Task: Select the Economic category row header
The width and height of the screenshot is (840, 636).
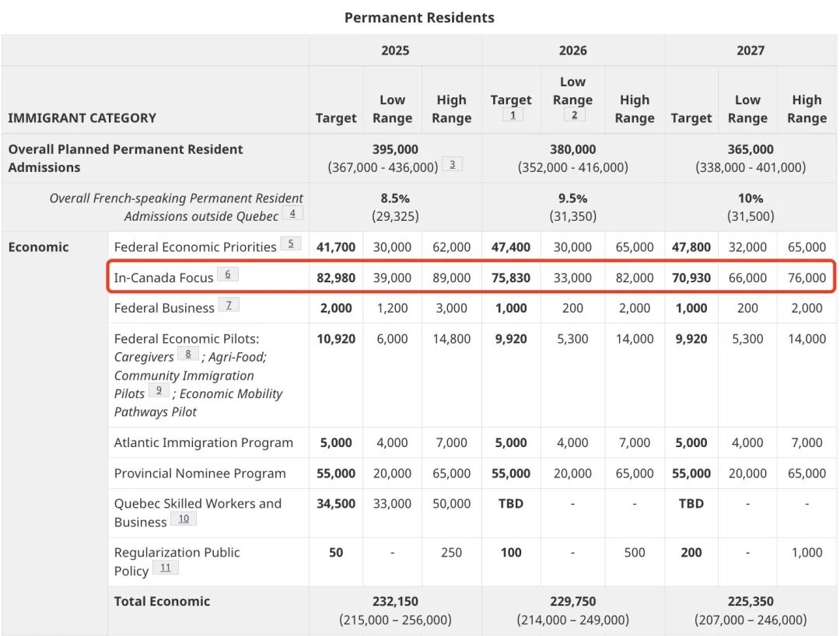Action: 39,246
